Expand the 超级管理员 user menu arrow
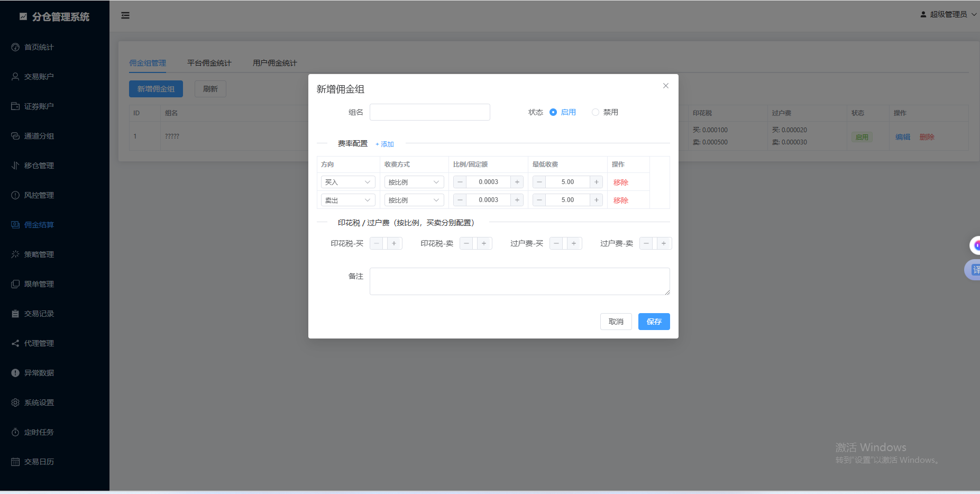 pyautogui.click(x=974, y=14)
